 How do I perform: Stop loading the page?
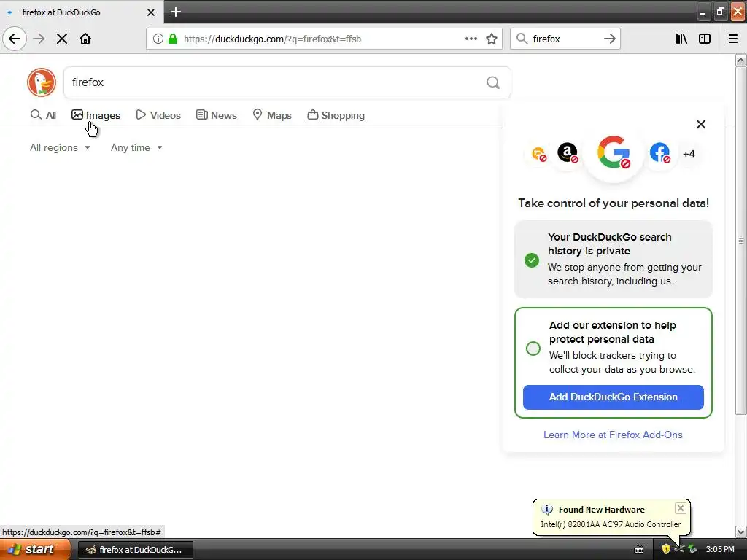[62, 39]
